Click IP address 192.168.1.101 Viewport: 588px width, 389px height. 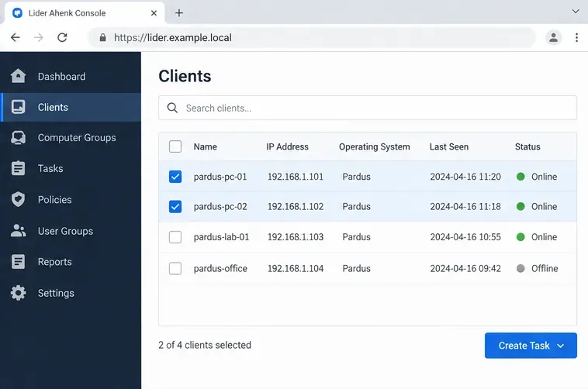(x=295, y=177)
